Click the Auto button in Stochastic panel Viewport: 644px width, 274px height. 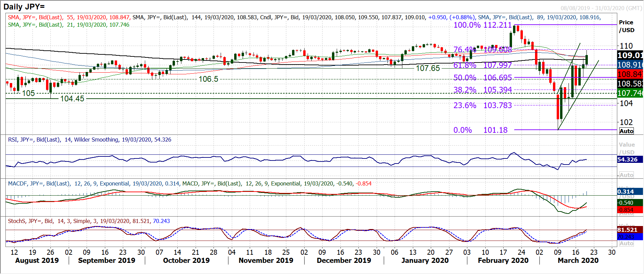coord(626,243)
